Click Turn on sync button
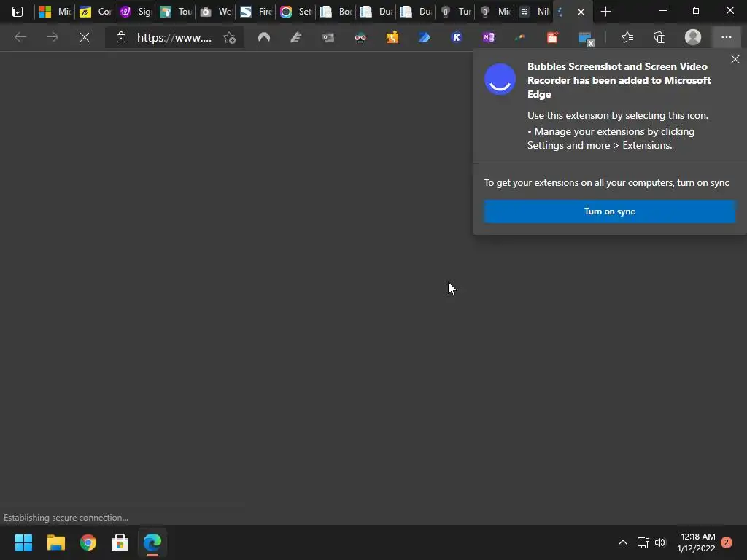This screenshot has height=560, width=747. (609, 211)
